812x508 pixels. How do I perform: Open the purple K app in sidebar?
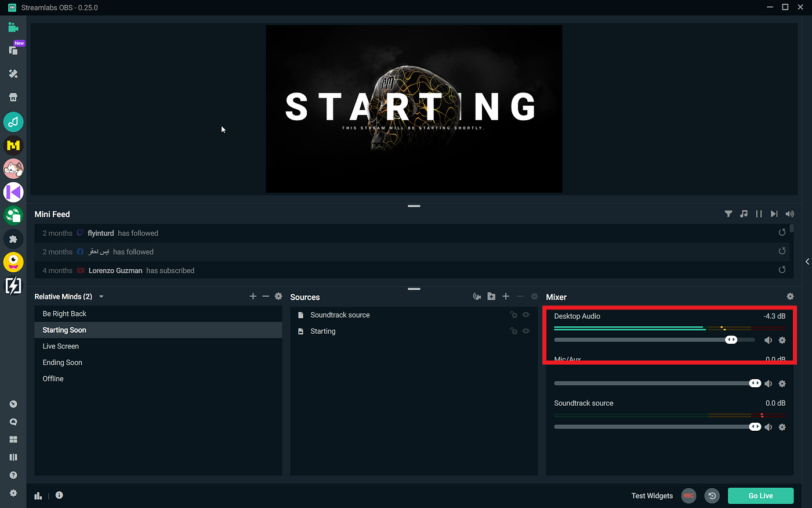pos(13,192)
